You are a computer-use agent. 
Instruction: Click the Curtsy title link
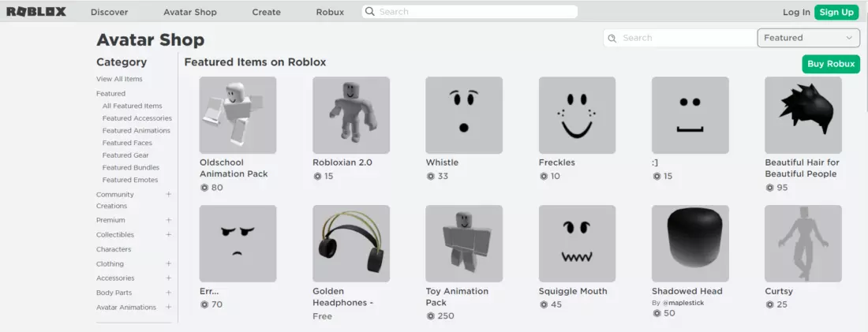click(779, 291)
